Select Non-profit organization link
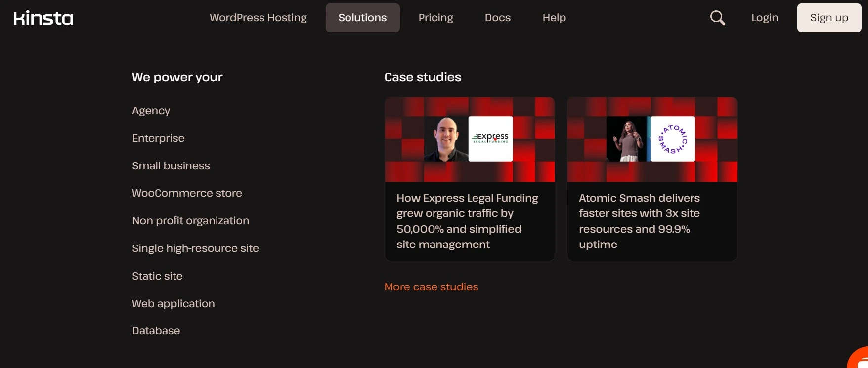 point(190,221)
